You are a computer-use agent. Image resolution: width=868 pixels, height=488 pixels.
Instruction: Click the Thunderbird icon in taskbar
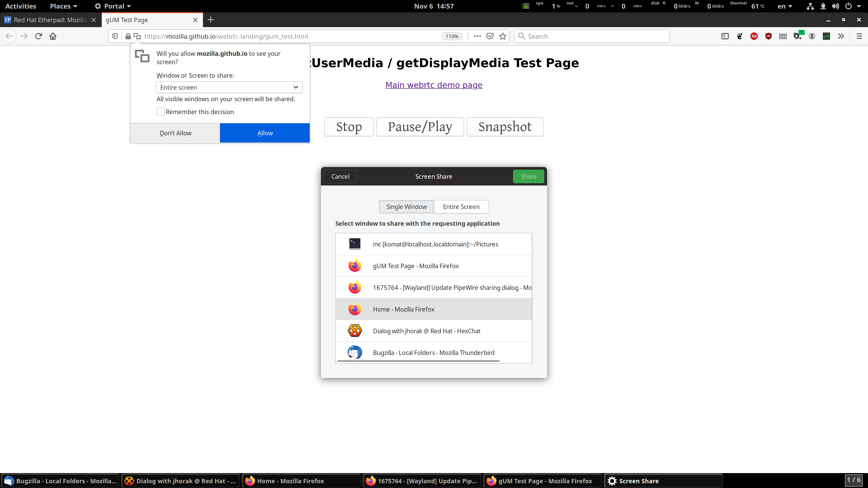point(8,481)
